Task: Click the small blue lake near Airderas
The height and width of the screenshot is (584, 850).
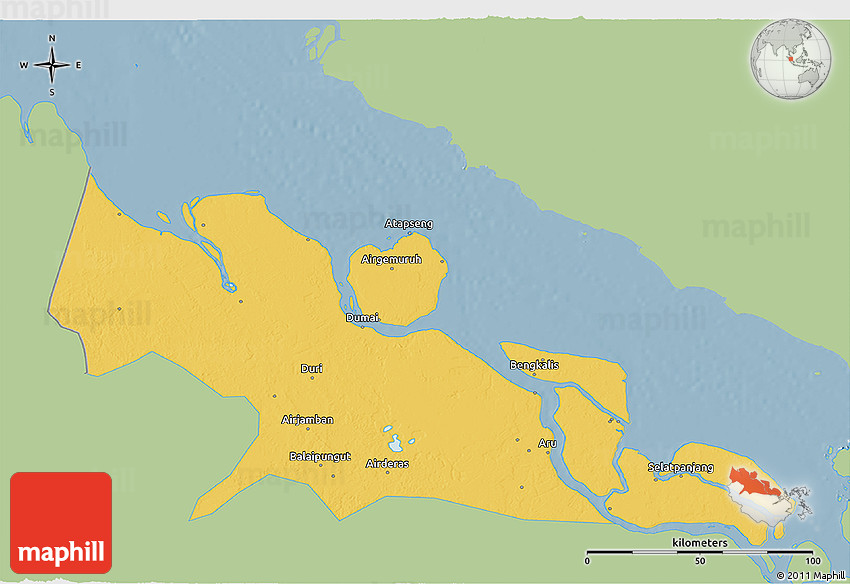Action: pyautogui.click(x=395, y=442)
